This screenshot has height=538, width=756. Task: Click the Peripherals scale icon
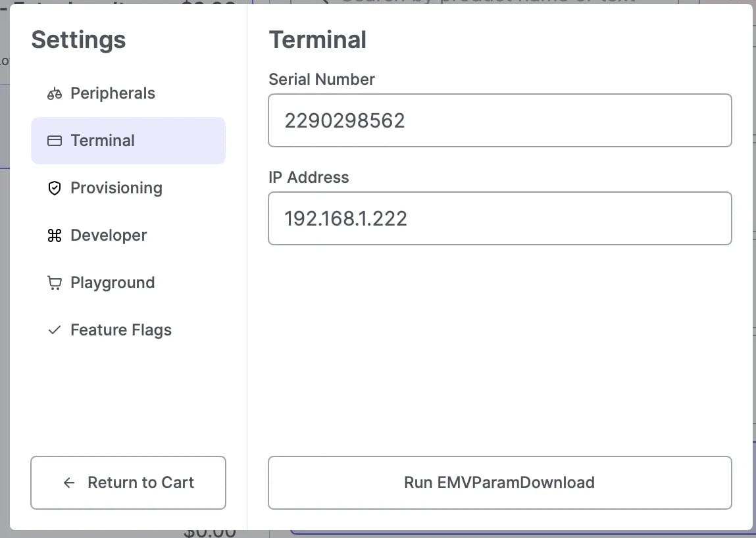click(x=55, y=93)
